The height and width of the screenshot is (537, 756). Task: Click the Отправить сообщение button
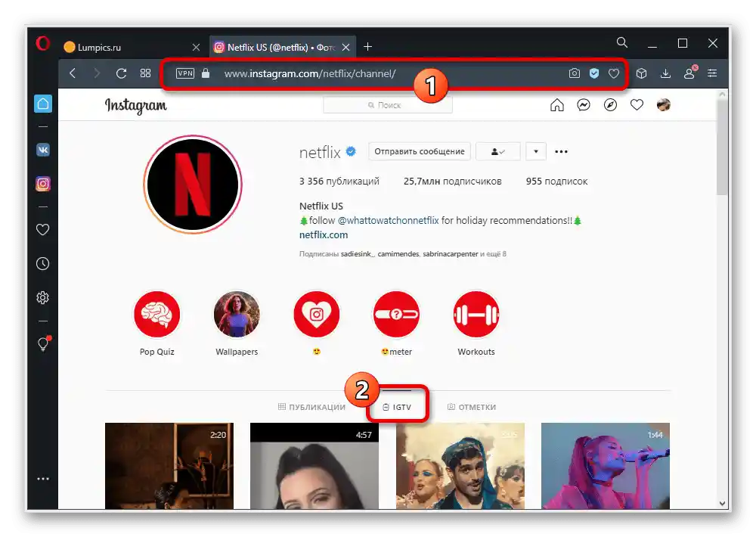[419, 151]
